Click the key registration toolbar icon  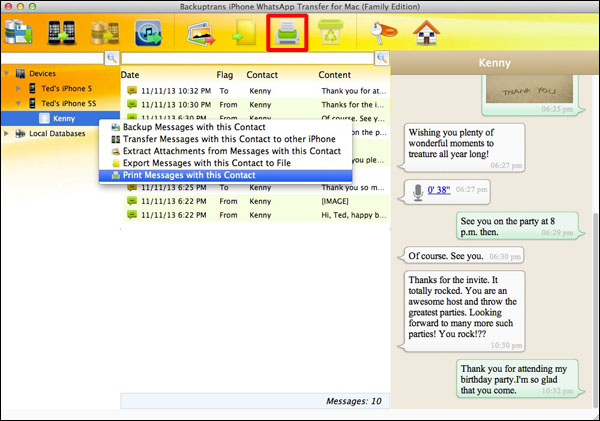tap(383, 33)
